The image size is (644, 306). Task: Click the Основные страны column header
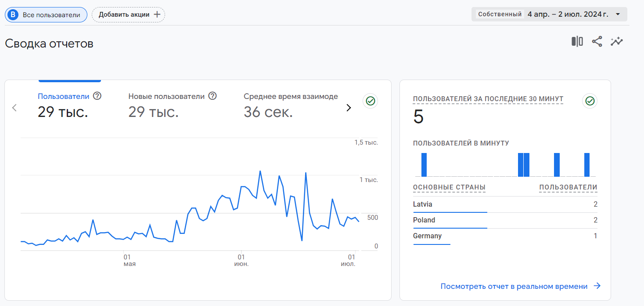pyautogui.click(x=449, y=187)
